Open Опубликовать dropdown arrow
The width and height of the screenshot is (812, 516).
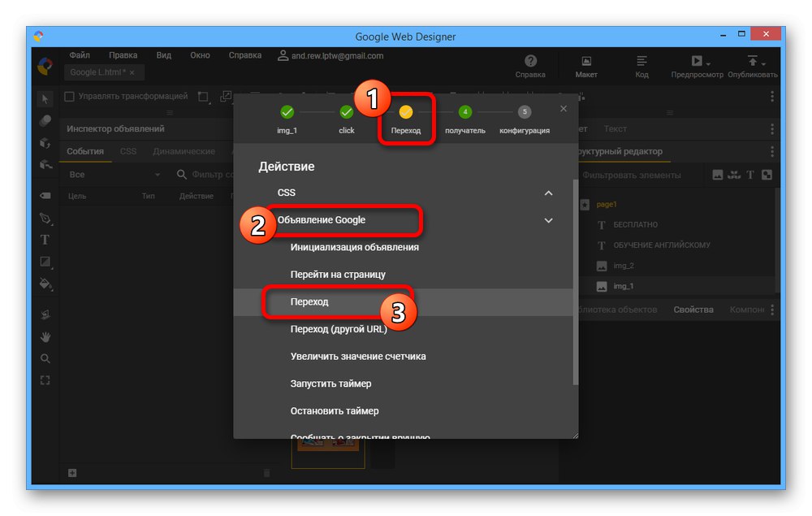[x=763, y=63]
